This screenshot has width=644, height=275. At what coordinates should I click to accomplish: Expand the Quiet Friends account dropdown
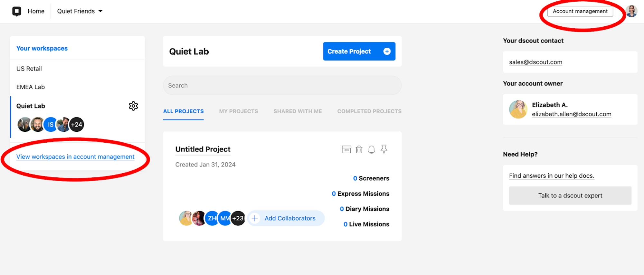(80, 11)
